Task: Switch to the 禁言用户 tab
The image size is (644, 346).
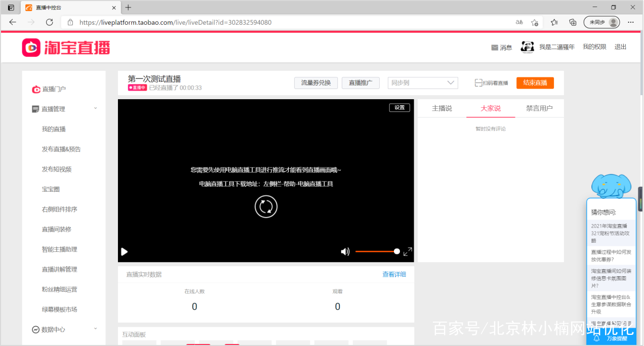Action: 540,108
